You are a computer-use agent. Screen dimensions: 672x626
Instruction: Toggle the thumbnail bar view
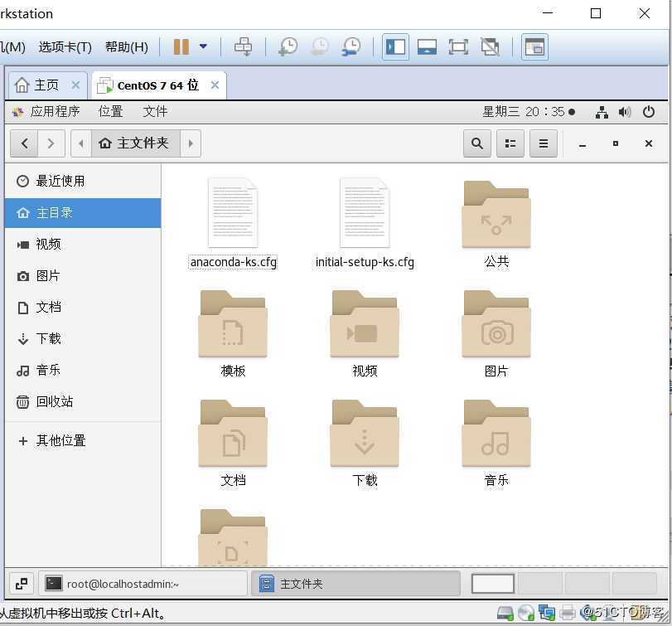click(427, 46)
